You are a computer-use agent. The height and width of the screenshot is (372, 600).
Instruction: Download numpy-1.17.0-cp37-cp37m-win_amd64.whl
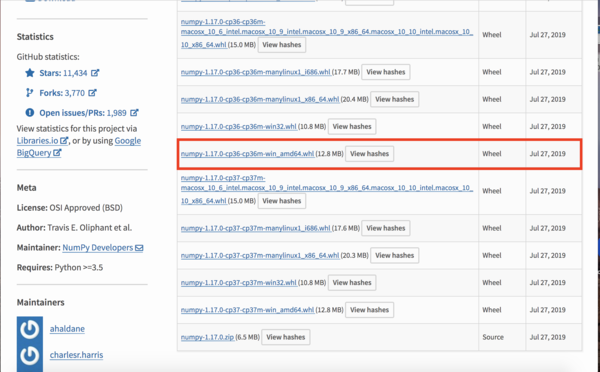click(x=247, y=310)
